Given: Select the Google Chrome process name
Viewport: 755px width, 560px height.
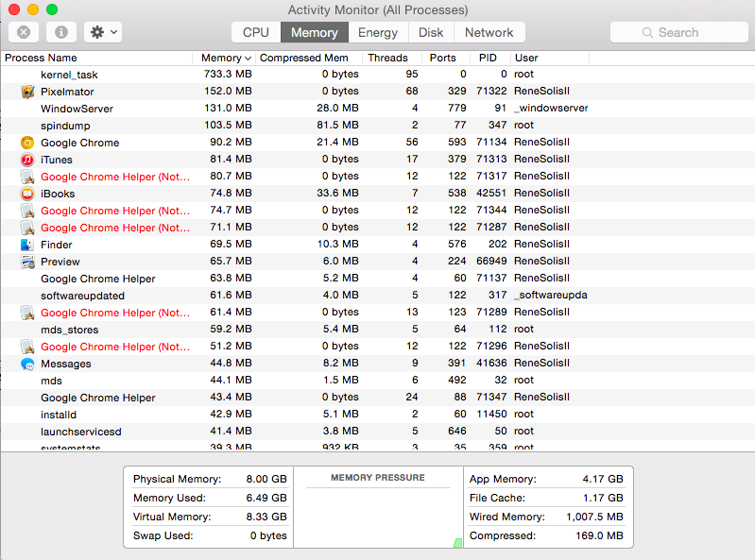Looking at the screenshot, I should pos(80,143).
